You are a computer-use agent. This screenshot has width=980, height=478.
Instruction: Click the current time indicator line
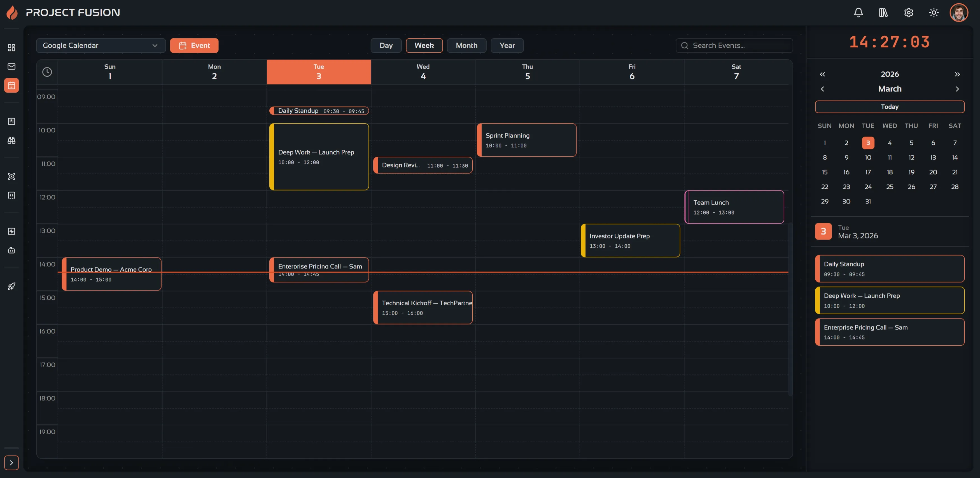(x=423, y=272)
